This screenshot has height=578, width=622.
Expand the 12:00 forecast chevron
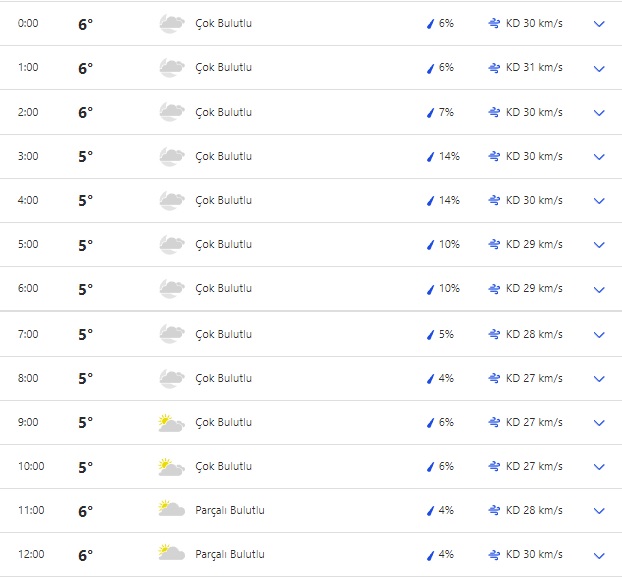tap(599, 556)
